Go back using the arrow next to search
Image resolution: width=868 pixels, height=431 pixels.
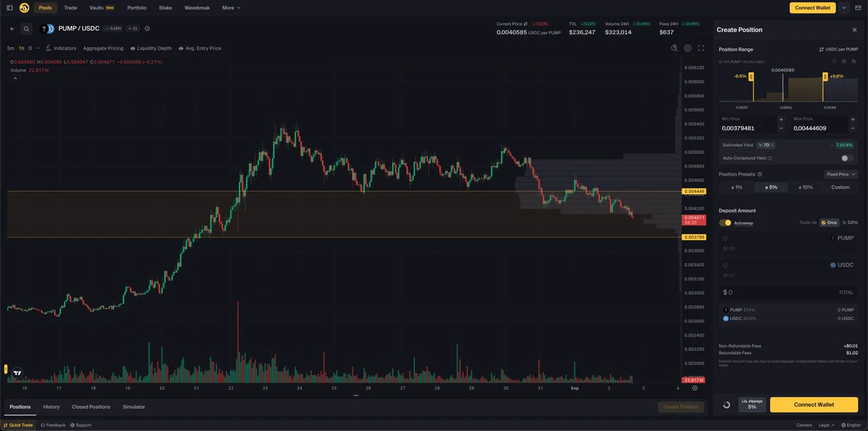tap(12, 29)
